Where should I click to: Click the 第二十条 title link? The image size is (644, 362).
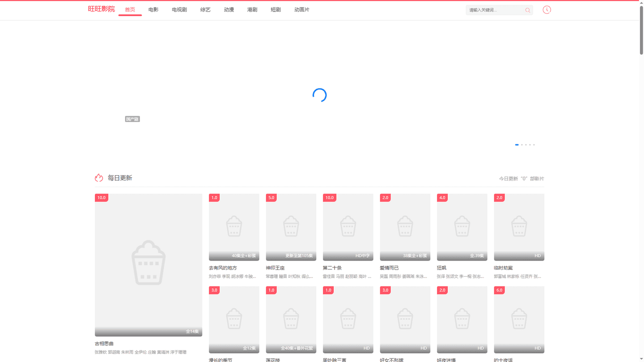pyautogui.click(x=332, y=268)
